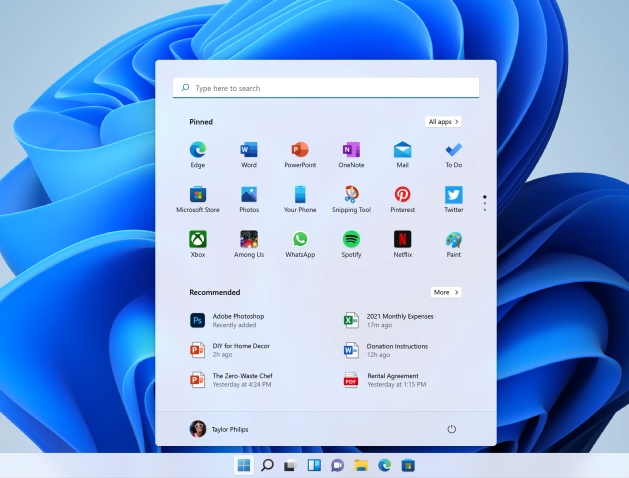Open Taylor Philips user account menu
The image size is (629, 478).
pos(218,429)
